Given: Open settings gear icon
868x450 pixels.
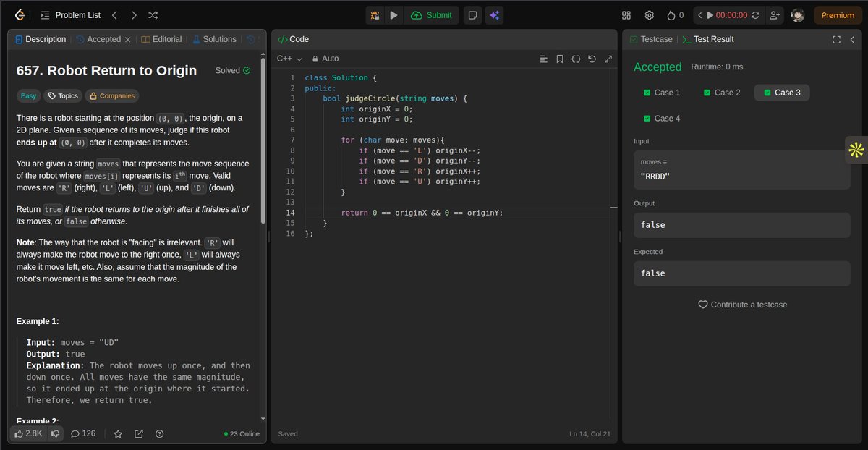Looking at the screenshot, I should click(650, 15).
